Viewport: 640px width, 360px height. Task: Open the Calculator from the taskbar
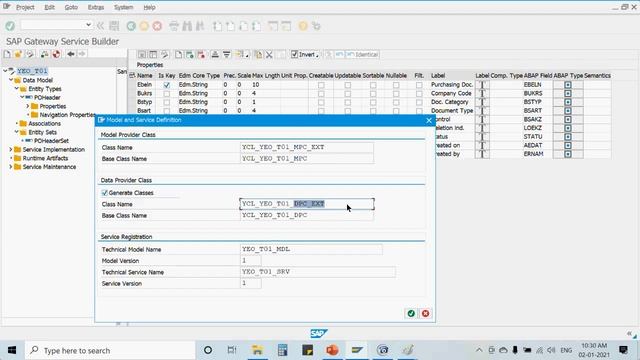[x=282, y=350]
